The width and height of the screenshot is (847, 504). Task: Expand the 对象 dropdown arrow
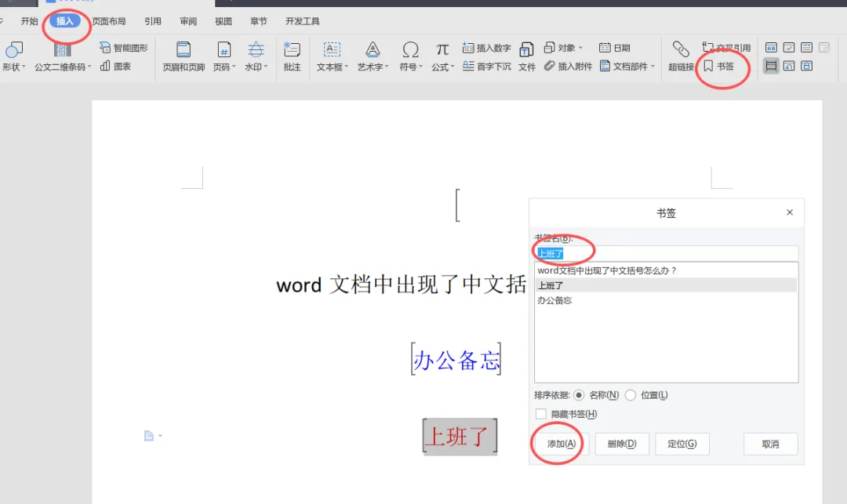click(x=580, y=48)
